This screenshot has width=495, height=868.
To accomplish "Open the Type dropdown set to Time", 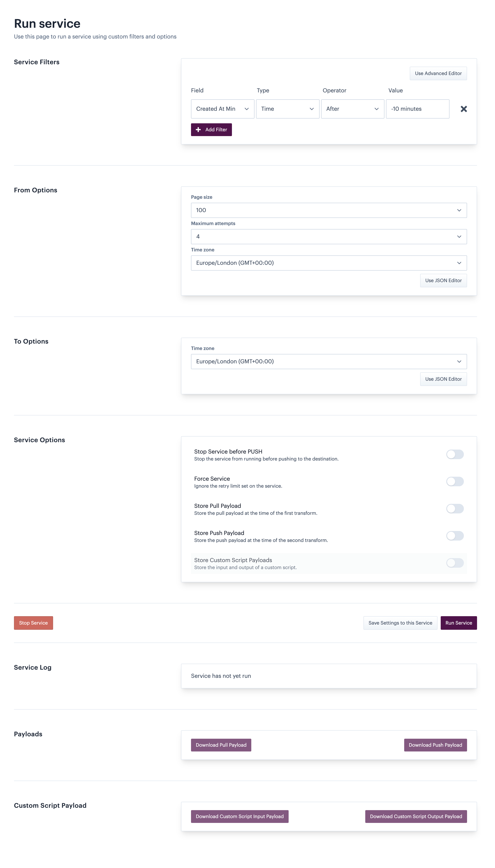I will point(287,109).
